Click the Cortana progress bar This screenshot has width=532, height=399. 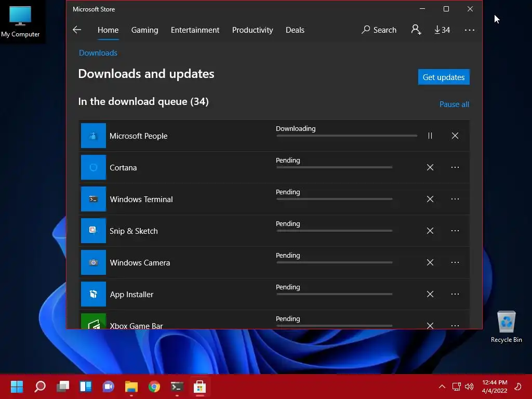pyautogui.click(x=334, y=167)
